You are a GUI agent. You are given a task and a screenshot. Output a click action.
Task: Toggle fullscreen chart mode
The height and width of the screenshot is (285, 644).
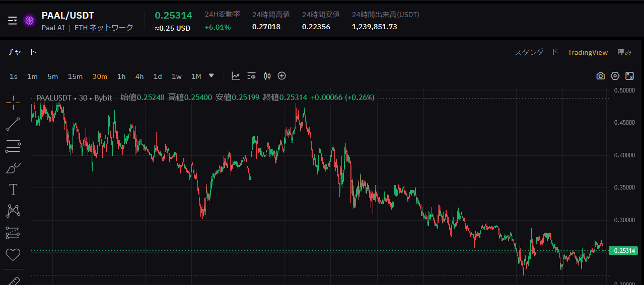629,76
